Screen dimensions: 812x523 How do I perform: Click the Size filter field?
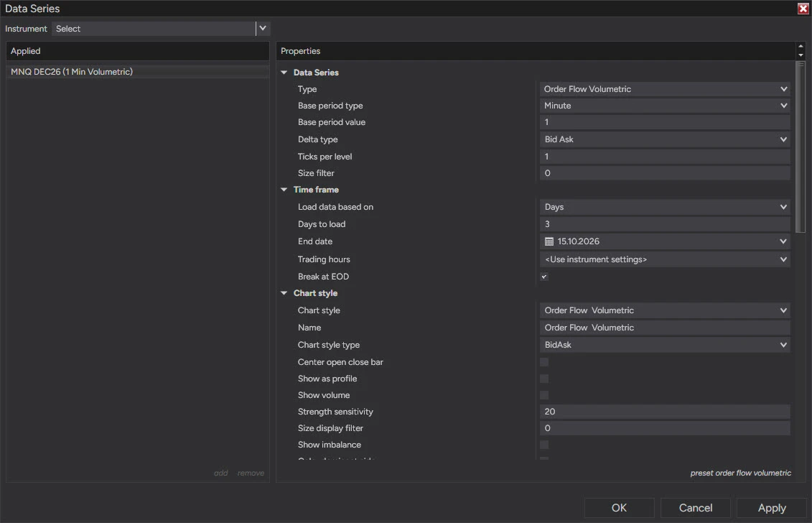[x=665, y=173]
